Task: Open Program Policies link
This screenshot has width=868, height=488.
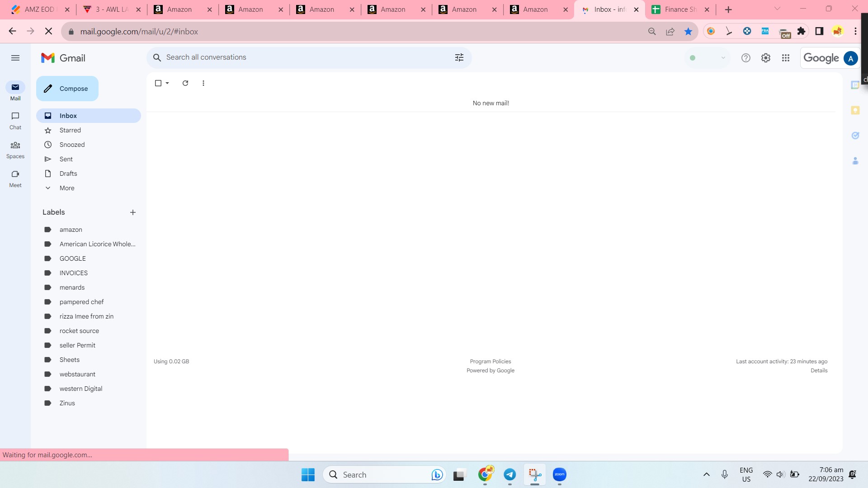Action: point(491,361)
